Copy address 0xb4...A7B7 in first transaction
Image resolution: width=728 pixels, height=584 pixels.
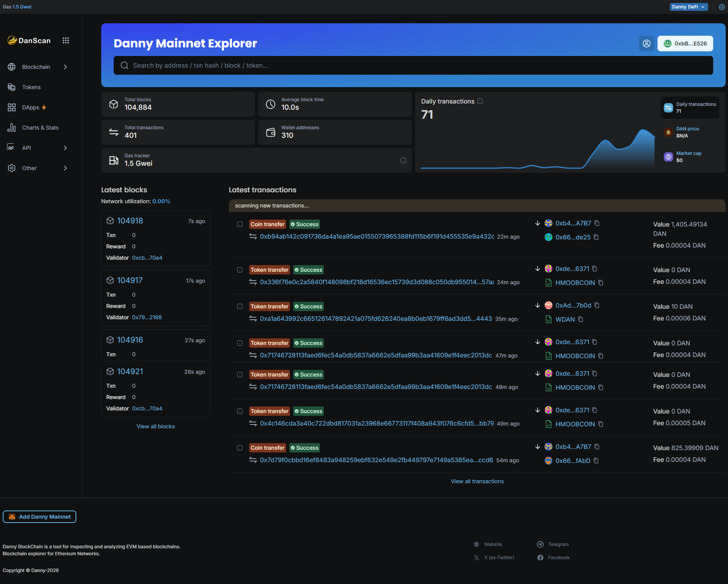[597, 223]
